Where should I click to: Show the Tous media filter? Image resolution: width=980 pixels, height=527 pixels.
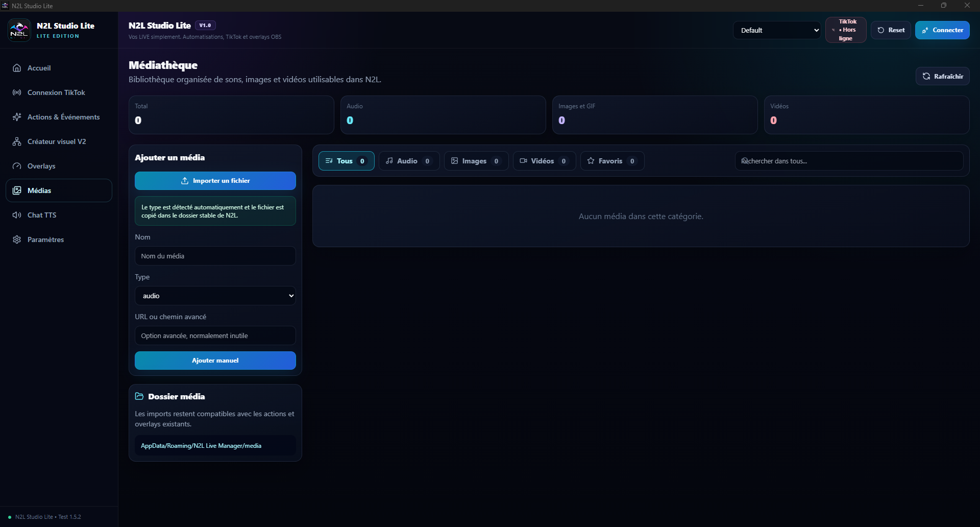(x=347, y=161)
